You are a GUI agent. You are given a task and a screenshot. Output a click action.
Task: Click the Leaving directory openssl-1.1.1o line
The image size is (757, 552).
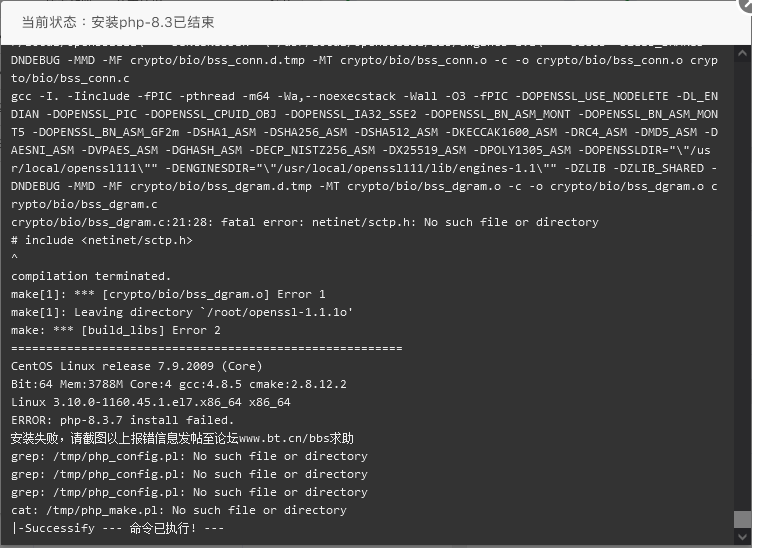[182, 312]
